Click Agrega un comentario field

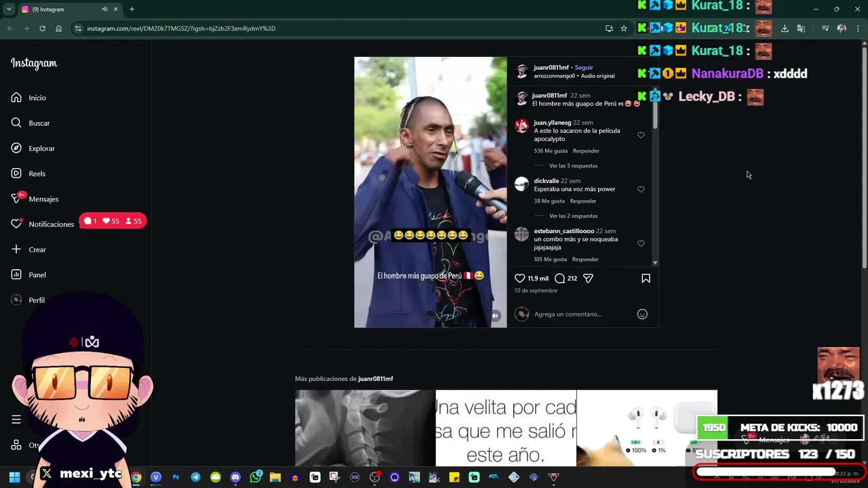tap(583, 314)
